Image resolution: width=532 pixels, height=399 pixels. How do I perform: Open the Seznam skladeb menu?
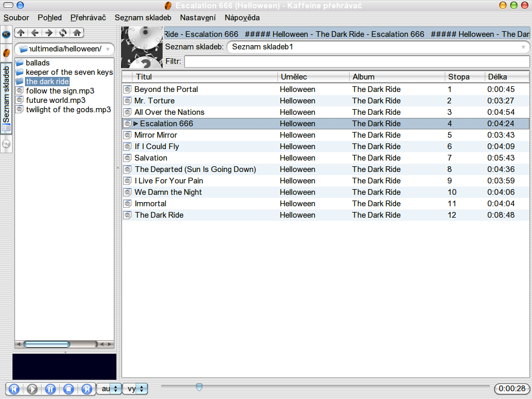[143, 18]
